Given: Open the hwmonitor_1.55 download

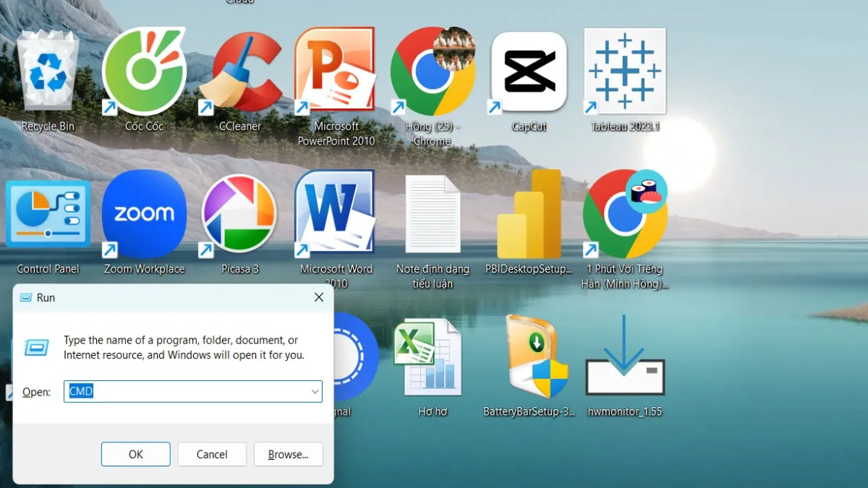Looking at the screenshot, I should point(624,354).
